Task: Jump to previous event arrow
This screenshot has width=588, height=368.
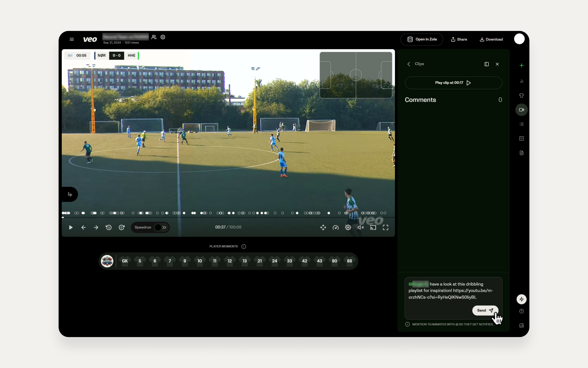Action: pos(83,228)
